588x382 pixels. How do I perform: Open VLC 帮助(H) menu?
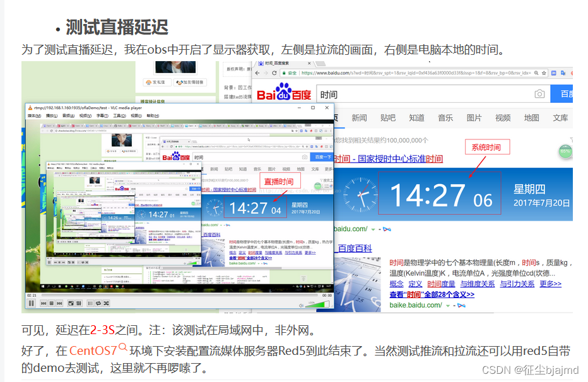[x=153, y=116]
